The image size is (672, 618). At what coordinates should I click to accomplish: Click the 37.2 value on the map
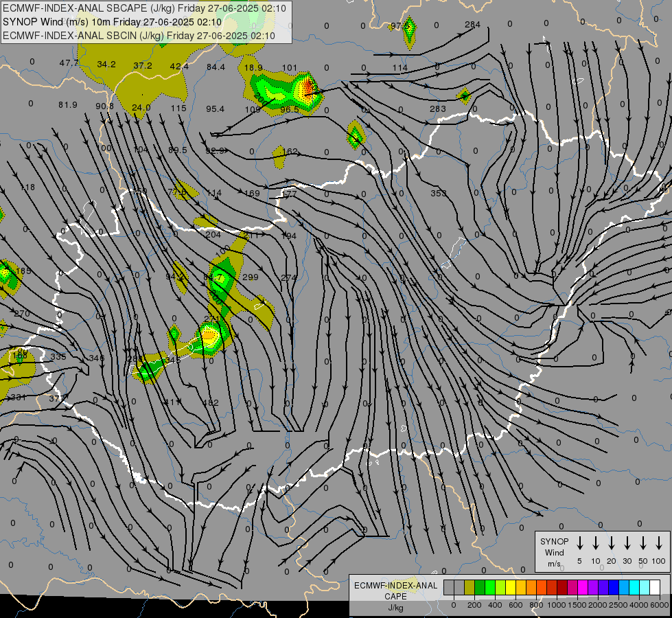tap(143, 66)
